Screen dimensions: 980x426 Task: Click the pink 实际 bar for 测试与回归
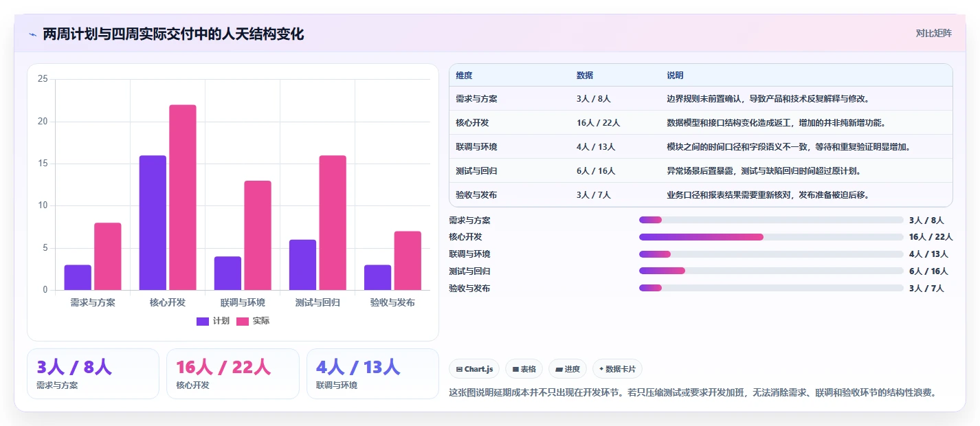tap(333, 223)
